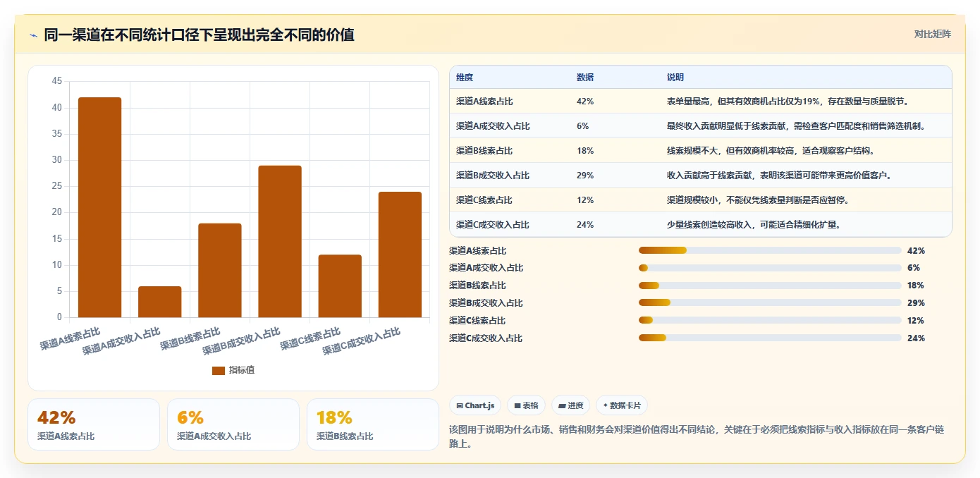The image size is (980, 478).
Task: Click the trend icon beside the header title
Action: [x=33, y=35]
